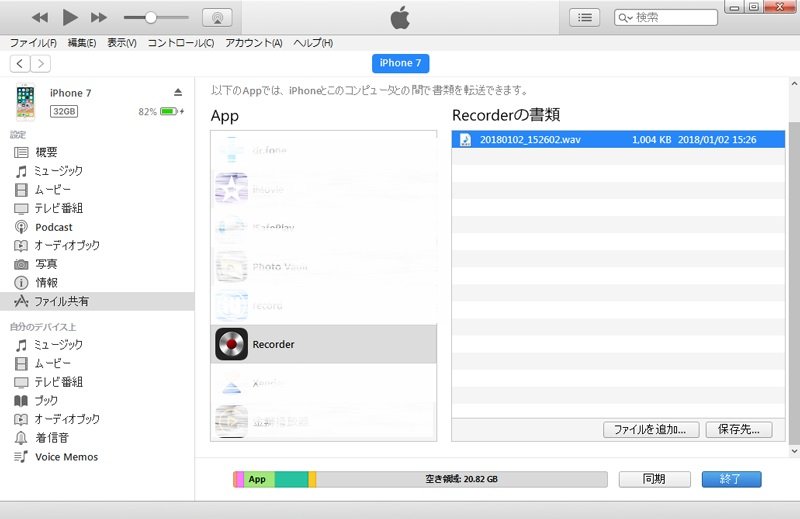Open the コントロール(C) menu
Viewport: 800px width, 519px height.
(181, 43)
